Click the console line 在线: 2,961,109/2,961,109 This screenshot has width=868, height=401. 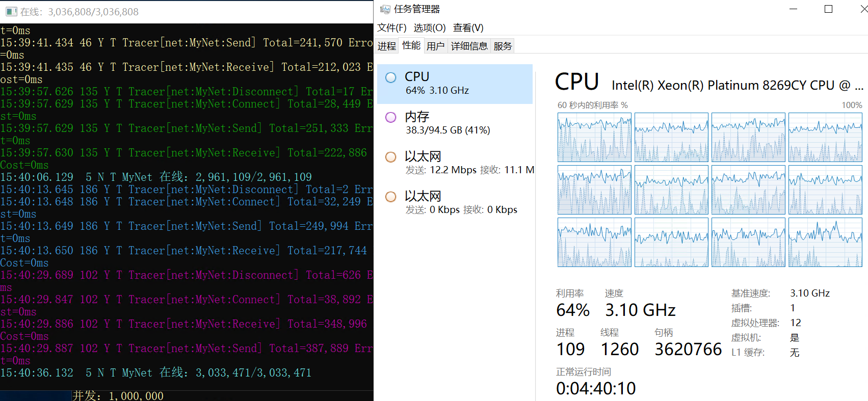(x=236, y=177)
